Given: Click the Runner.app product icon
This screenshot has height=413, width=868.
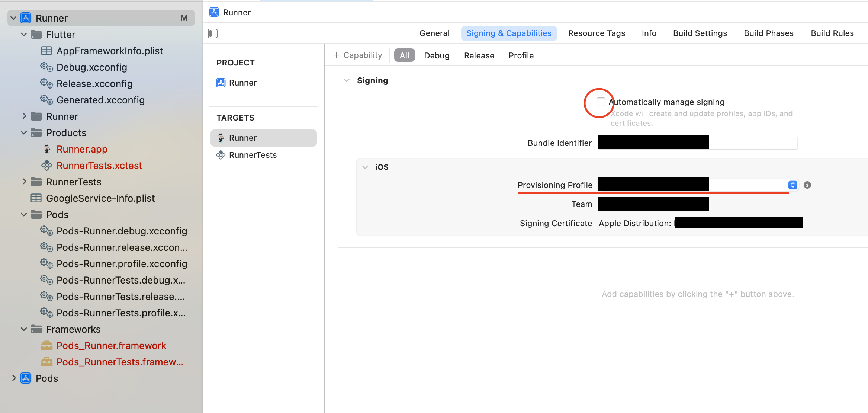Looking at the screenshot, I should (x=47, y=149).
